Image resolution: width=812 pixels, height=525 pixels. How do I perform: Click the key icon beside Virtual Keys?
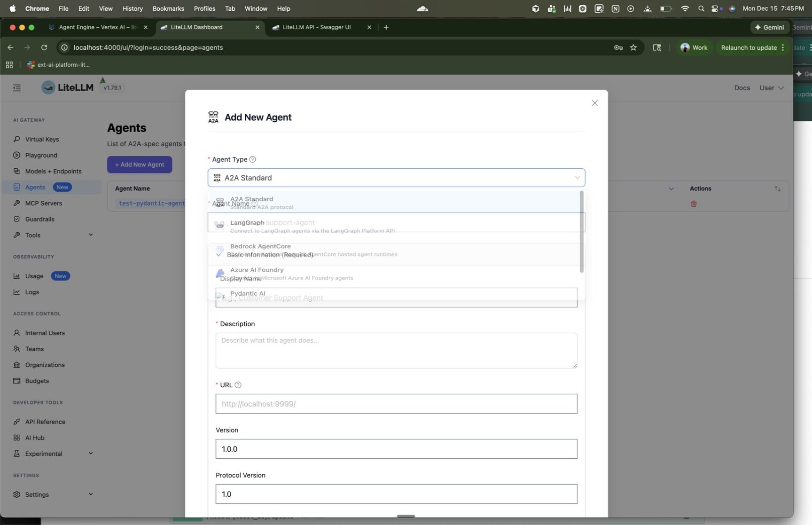pyautogui.click(x=17, y=139)
